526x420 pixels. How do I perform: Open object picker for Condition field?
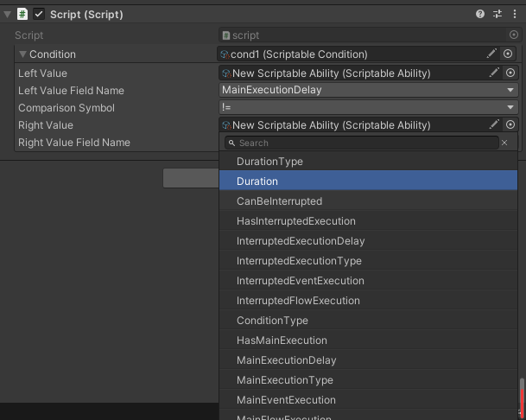(x=510, y=54)
